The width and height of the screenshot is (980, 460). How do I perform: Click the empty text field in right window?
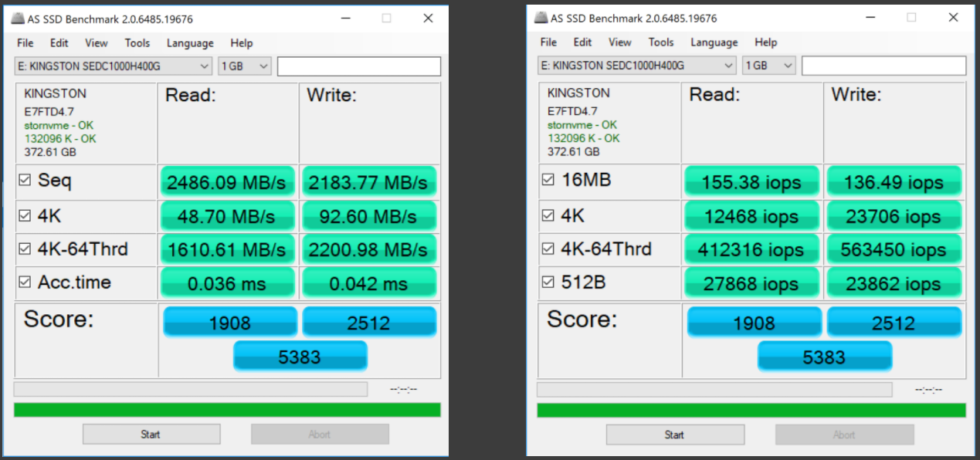pos(883,66)
